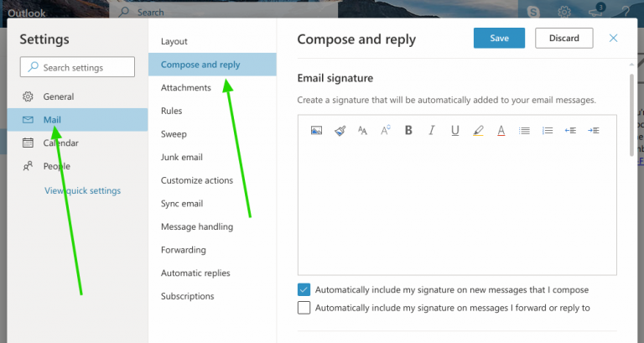The image size is (644, 343).
Task: Check signature on forward or reply messages
Action: (304, 308)
